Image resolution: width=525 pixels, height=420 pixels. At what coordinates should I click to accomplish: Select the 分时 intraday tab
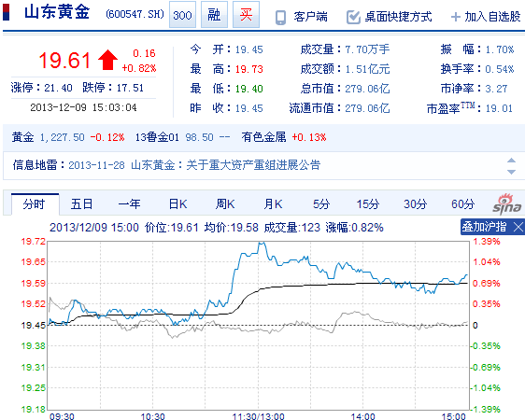tap(35, 204)
